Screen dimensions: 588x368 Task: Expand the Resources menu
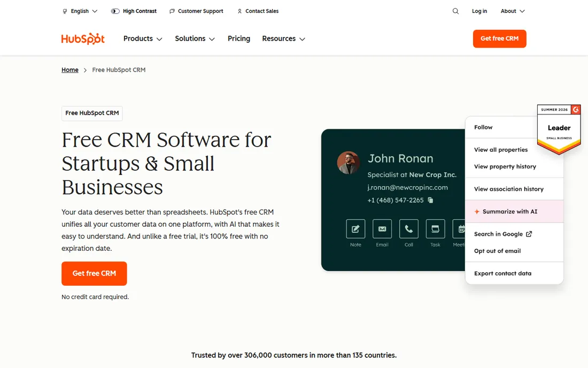[x=284, y=39]
